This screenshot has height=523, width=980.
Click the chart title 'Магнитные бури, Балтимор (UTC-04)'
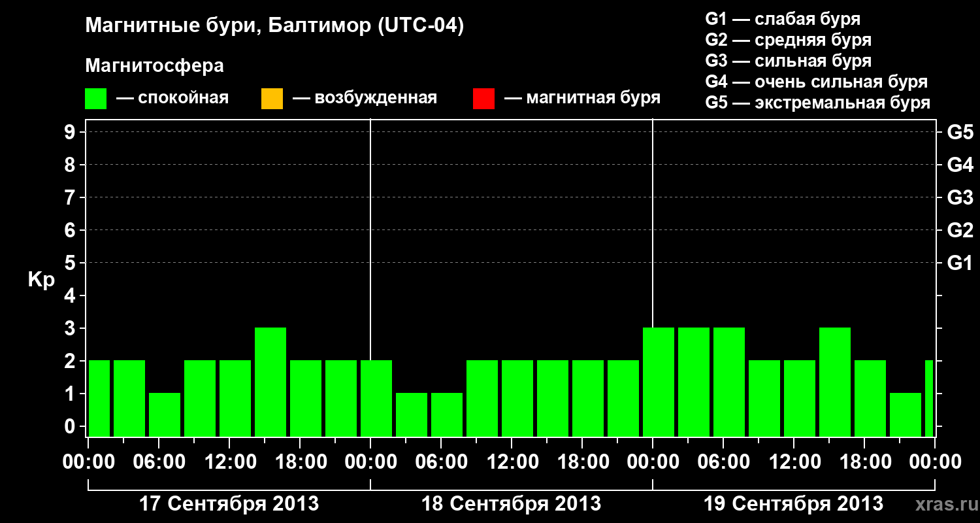[x=274, y=27]
